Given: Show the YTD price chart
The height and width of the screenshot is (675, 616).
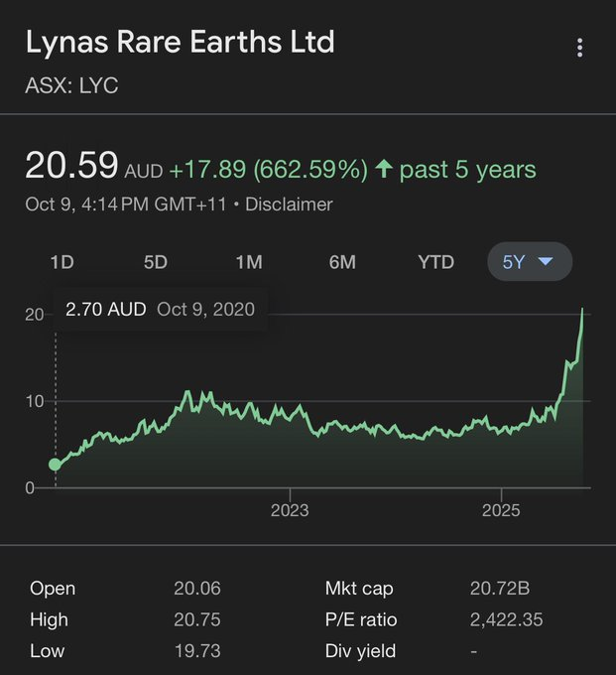Looking at the screenshot, I should 435,262.
